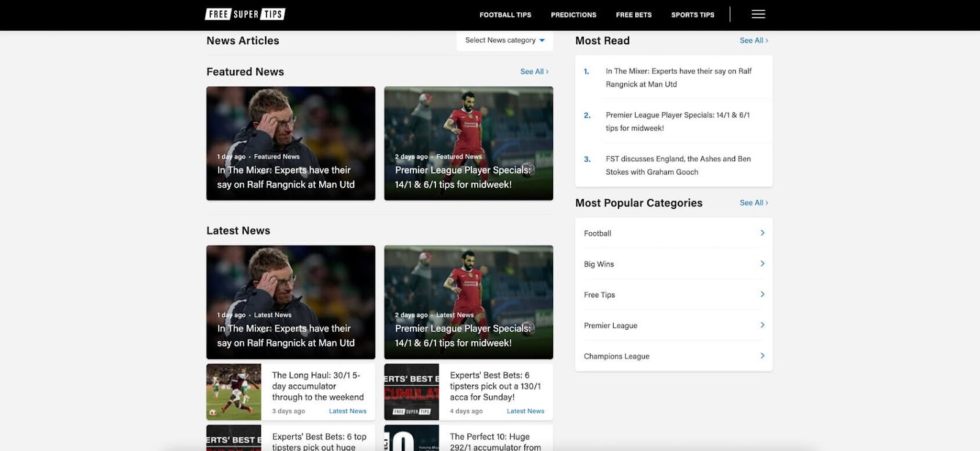Click Latest News tag on Rangnick card

point(273,315)
